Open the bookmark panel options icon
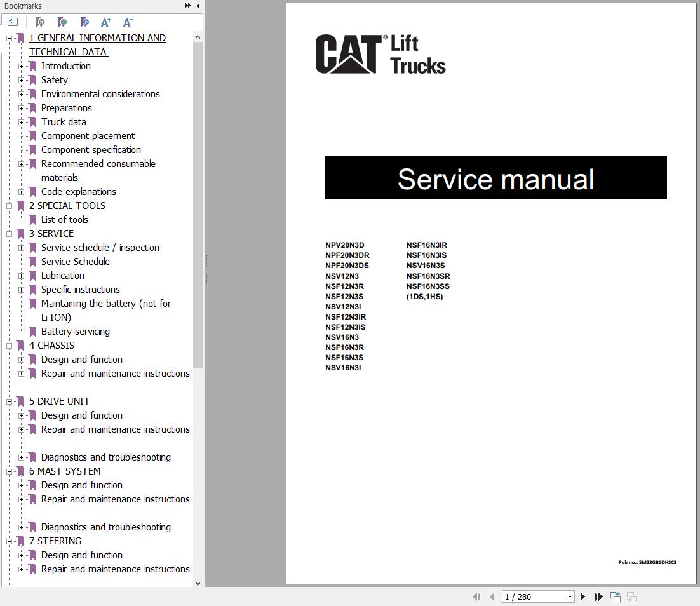 point(13,21)
